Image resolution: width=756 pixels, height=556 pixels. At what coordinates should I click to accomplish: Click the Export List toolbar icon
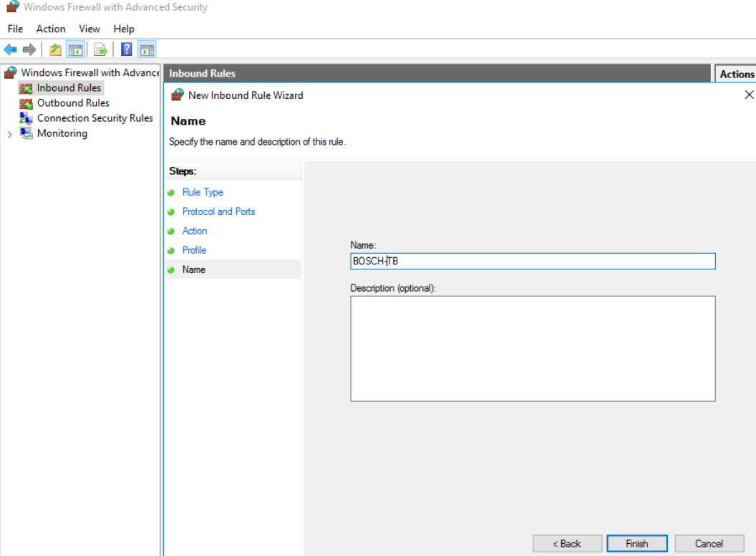coord(100,49)
